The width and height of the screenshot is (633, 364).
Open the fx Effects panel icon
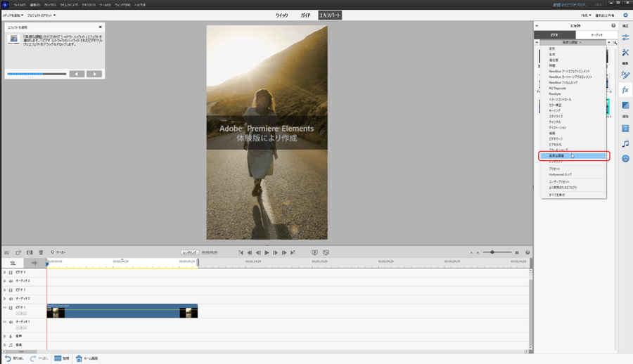tap(625, 90)
